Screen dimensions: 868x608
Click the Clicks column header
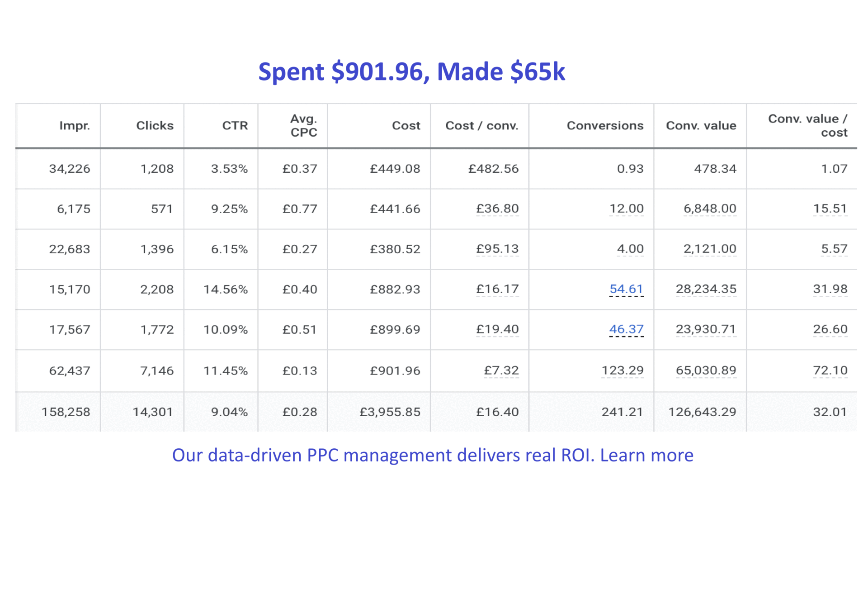point(155,125)
